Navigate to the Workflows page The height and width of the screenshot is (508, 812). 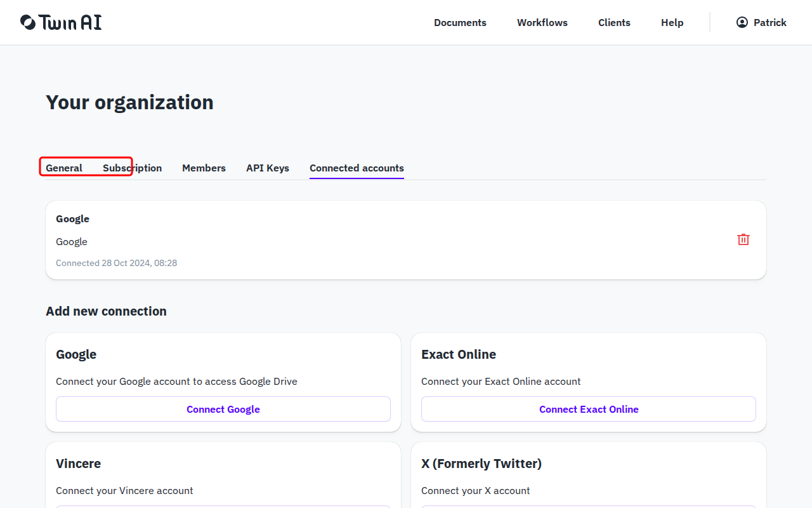click(542, 22)
